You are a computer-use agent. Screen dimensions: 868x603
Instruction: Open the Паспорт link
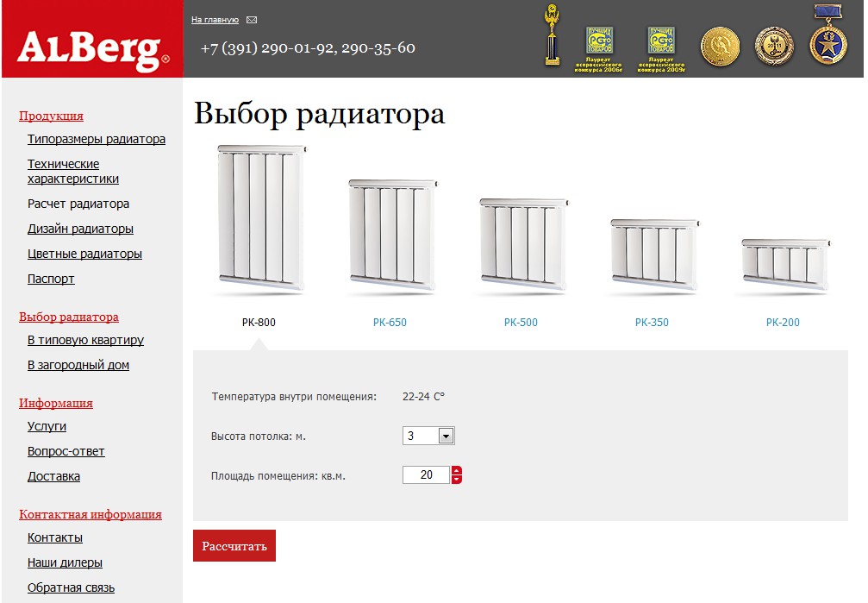point(51,279)
